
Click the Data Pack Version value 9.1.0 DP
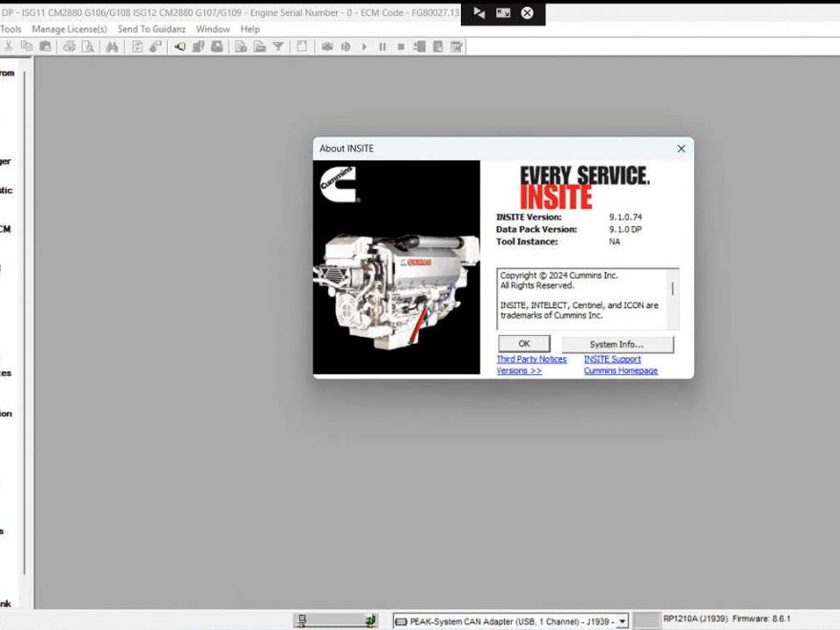625,229
